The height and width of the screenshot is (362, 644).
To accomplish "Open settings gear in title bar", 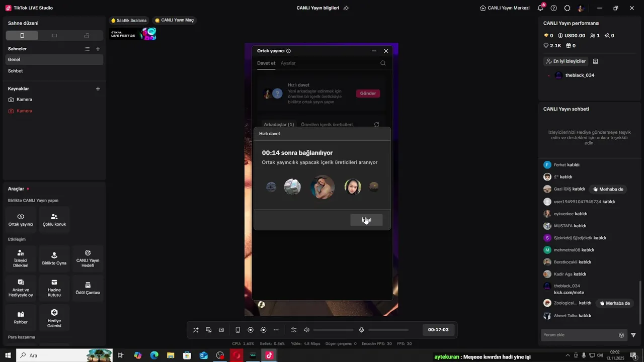I will (x=567, y=8).
